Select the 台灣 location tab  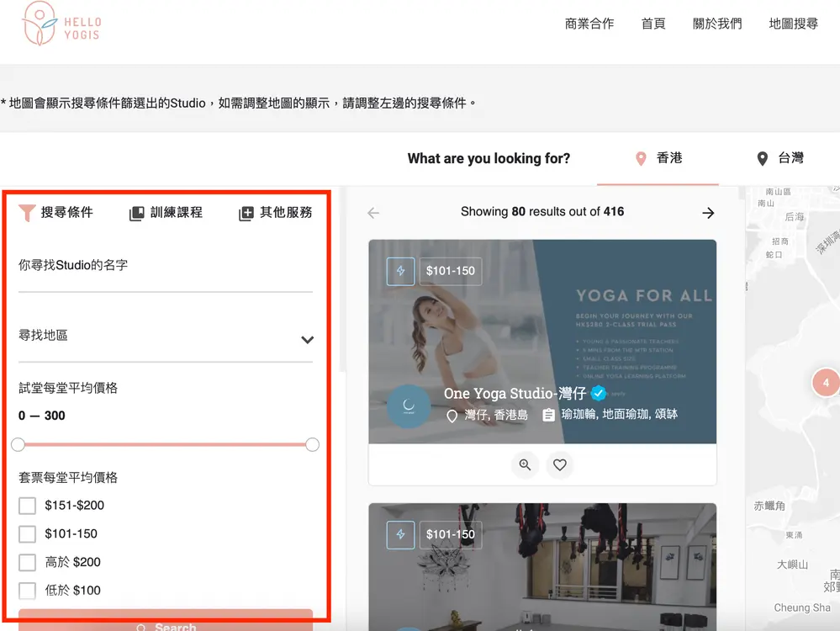coord(779,158)
